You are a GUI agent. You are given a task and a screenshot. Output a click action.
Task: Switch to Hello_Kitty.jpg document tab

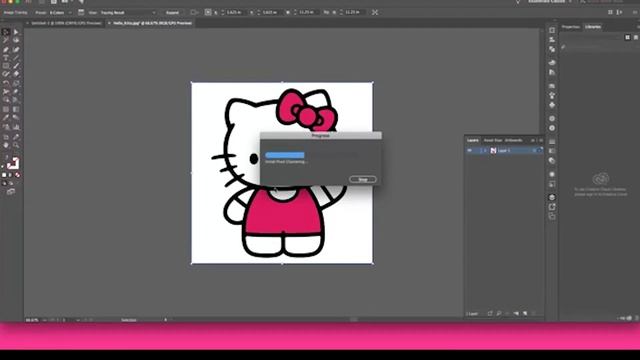point(153,23)
